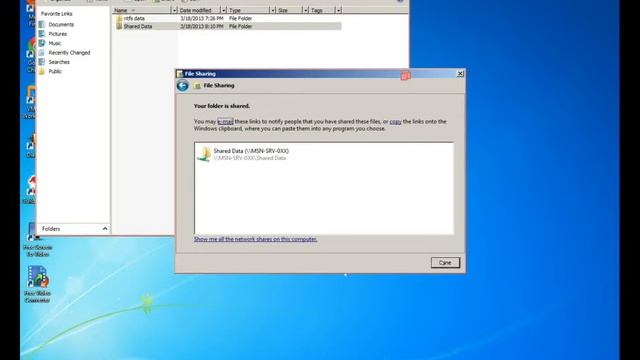Click the 3/18/2013 7:26 PM date cell

pos(202,18)
